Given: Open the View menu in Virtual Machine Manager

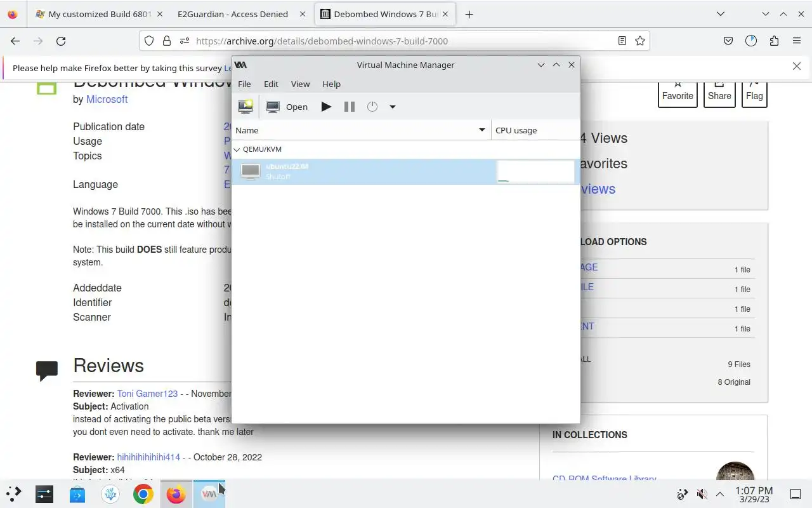Looking at the screenshot, I should click(x=300, y=84).
